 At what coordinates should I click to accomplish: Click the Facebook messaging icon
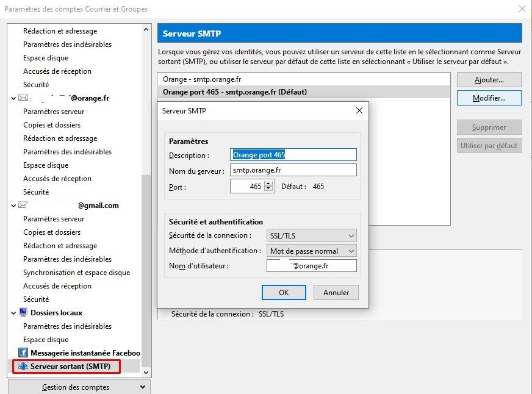pyautogui.click(x=23, y=353)
